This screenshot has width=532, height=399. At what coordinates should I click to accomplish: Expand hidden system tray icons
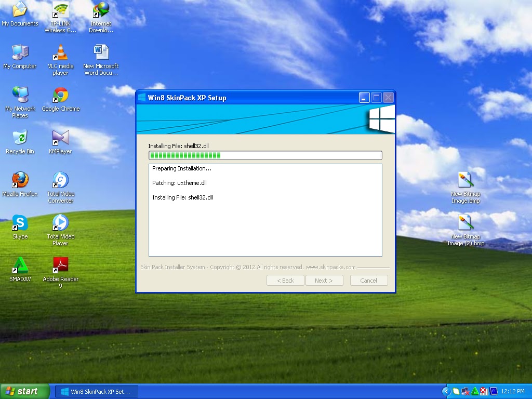tap(446, 391)
